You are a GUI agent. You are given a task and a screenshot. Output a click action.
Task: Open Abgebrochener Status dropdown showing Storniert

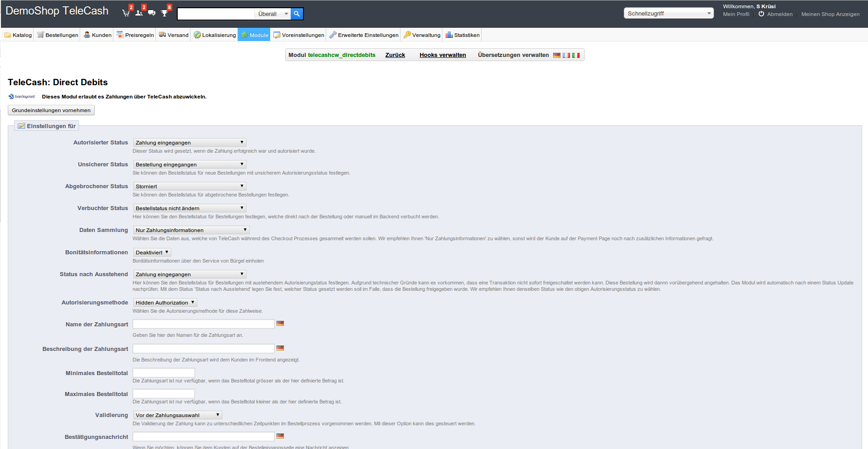click(190, 186)
